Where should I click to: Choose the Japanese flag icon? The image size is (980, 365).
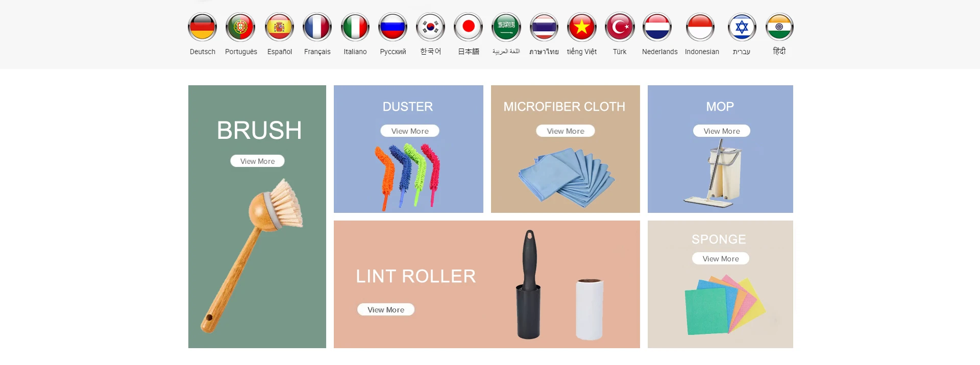coord(468,27)
